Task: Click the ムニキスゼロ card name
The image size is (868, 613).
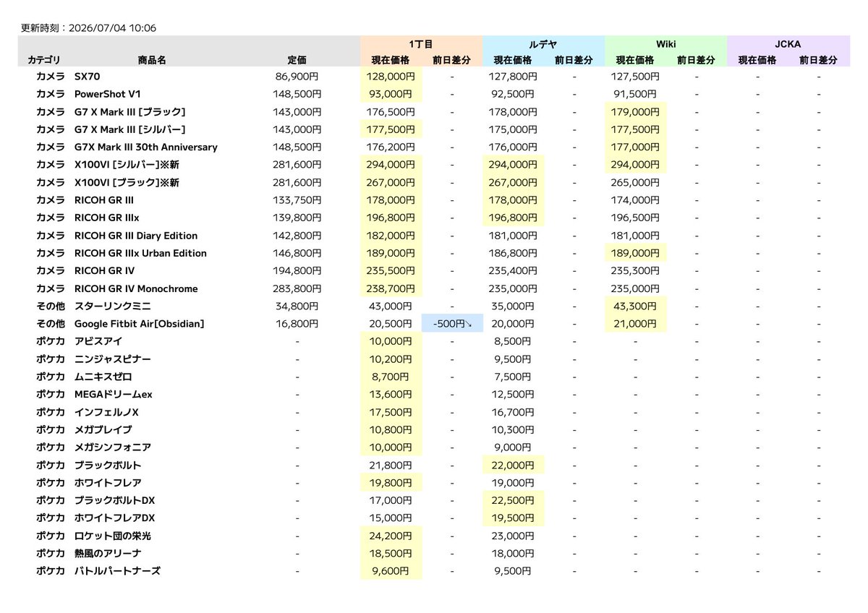Action: click(x=103, y=377)
